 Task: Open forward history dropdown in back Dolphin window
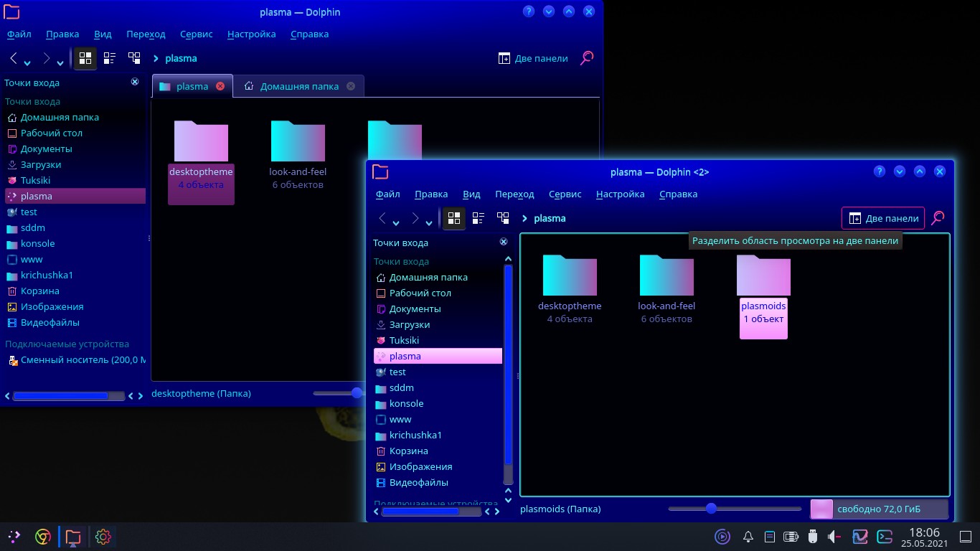[60, 63]
